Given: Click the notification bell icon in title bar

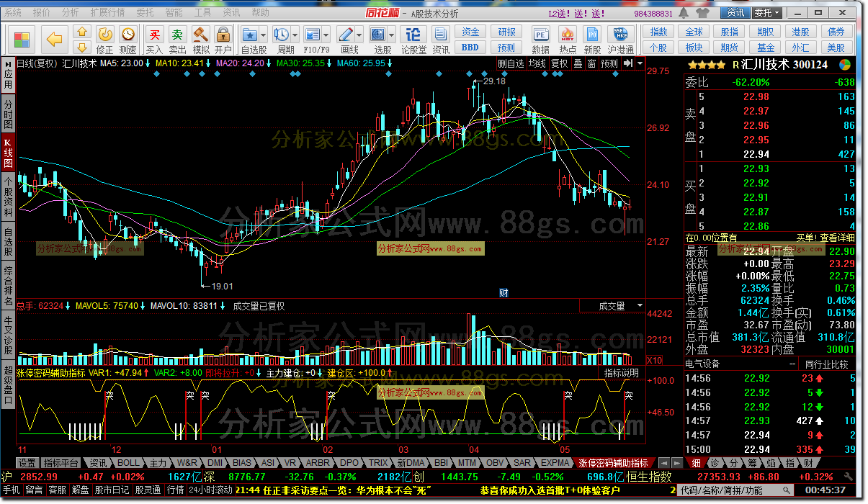Looking at the screenshot, I should pyautogui.click(x=685, y=13).
